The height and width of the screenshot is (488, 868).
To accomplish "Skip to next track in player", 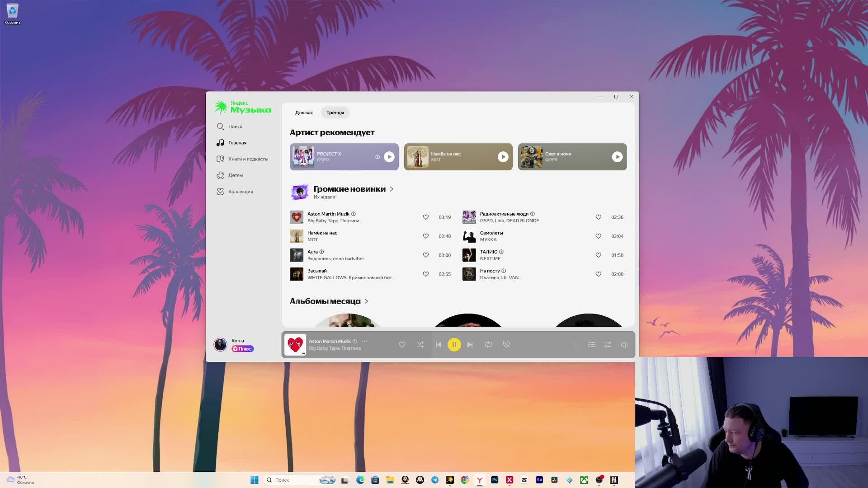I will (470, 345).
